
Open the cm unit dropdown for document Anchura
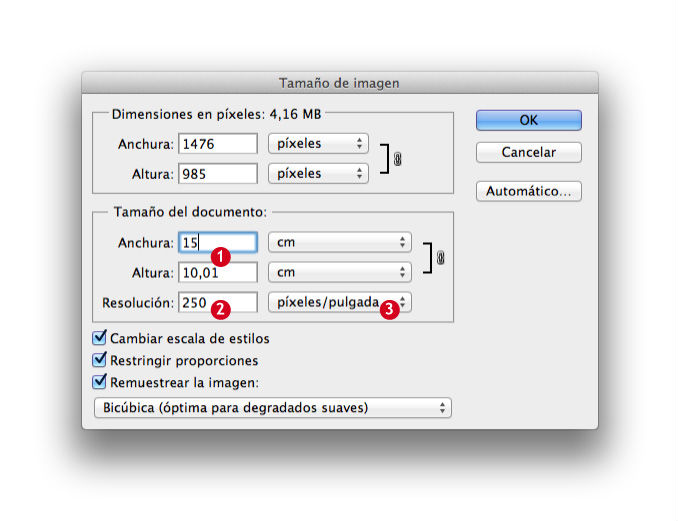(x=340, y=242)
